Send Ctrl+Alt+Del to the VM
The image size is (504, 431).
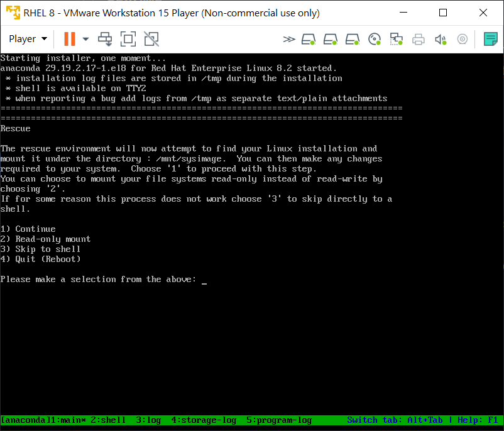(x=105, y=39)
